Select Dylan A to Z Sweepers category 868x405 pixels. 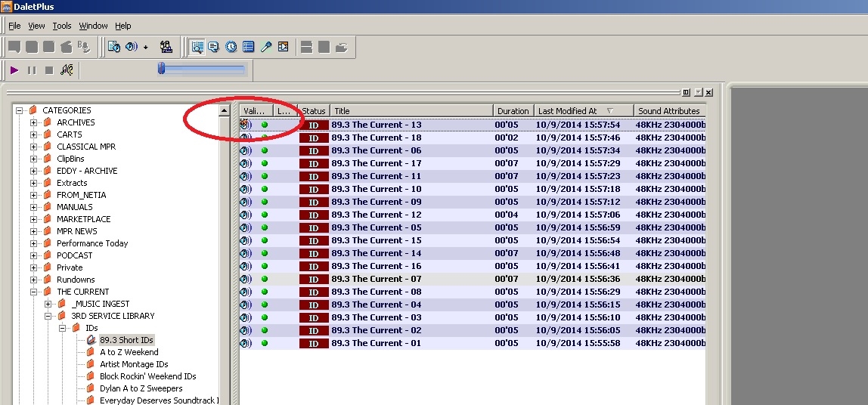coord(141,388)
